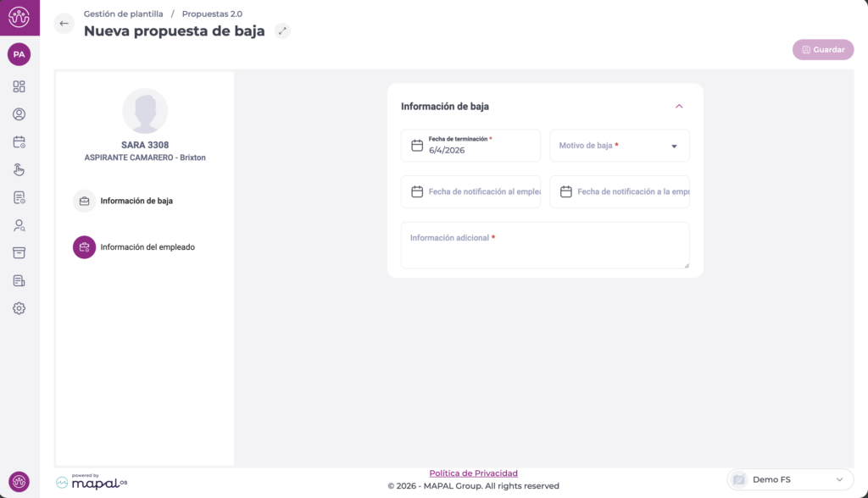Select Información de baja in side menu

point(136,202)
